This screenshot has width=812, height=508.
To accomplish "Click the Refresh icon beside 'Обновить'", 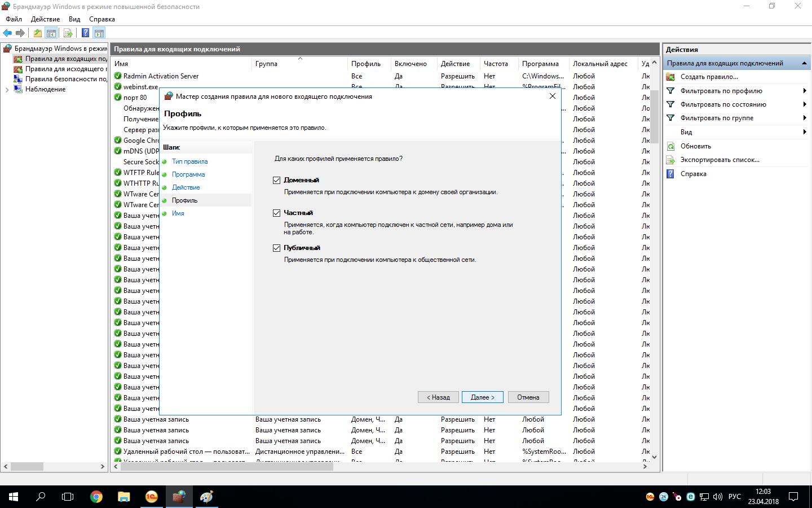I will click(670, 146).
